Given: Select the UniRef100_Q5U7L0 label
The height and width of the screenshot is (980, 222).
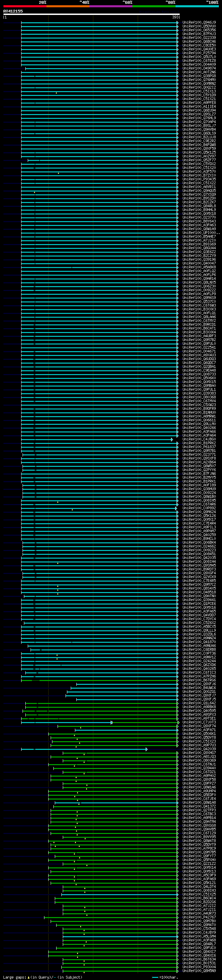Looking at the screenshot, I should click(199, 57).
